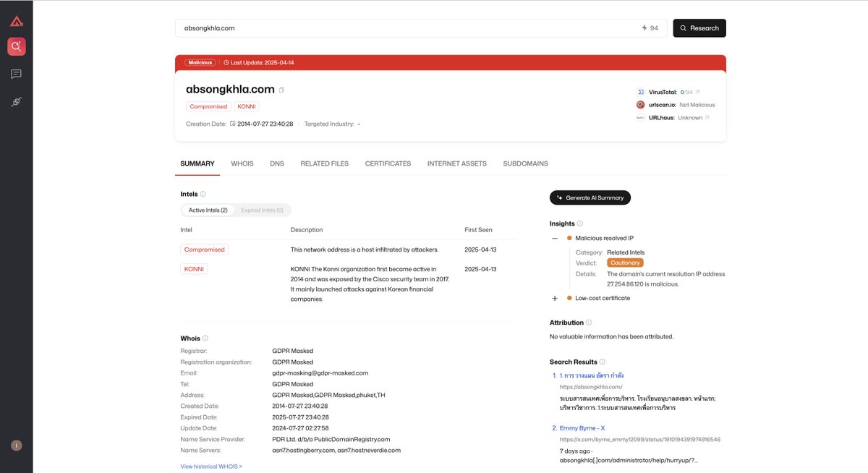Click the Research button
This screenshot has height=473, width=868.
tap(699, 28)
